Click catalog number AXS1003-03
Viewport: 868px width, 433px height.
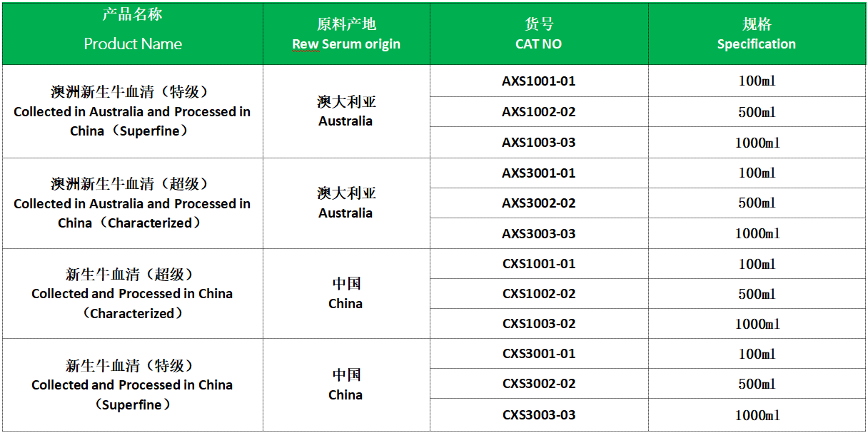coord(539,143)
